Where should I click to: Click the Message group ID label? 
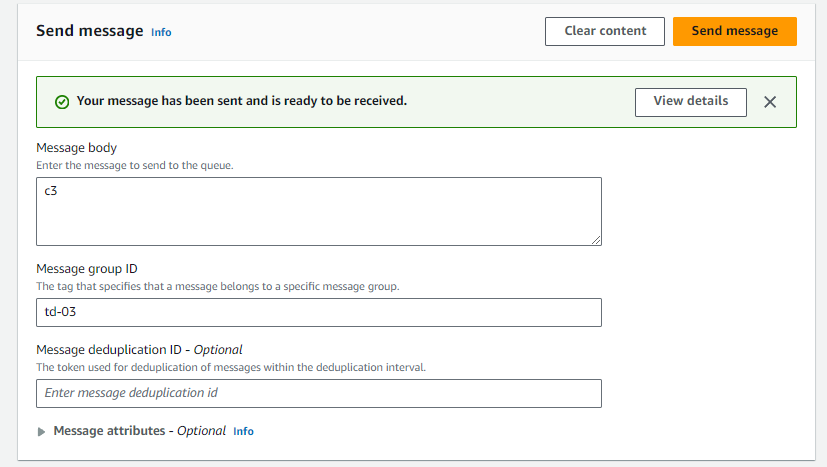[x=87, y=269]
